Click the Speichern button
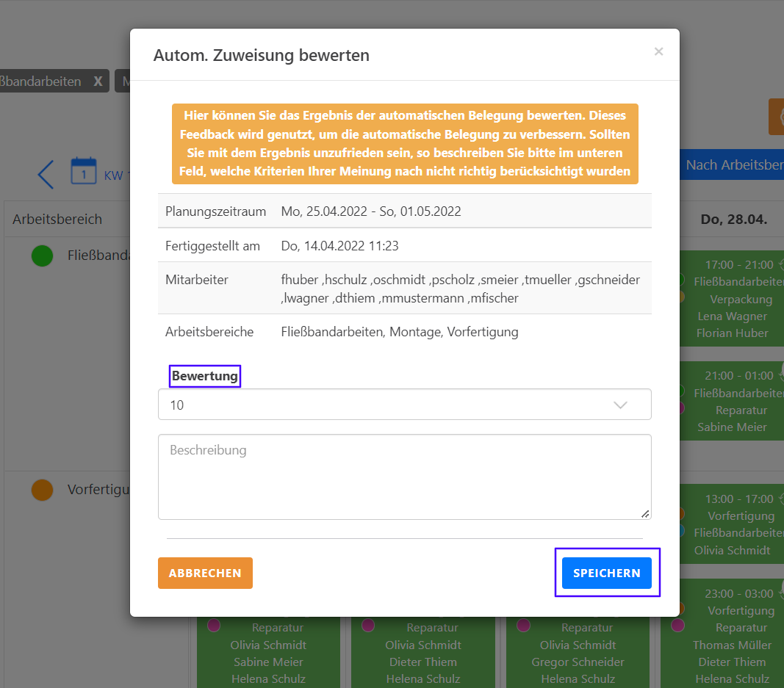Viewport: 784px width, 688px height. [x=606, y=573]
